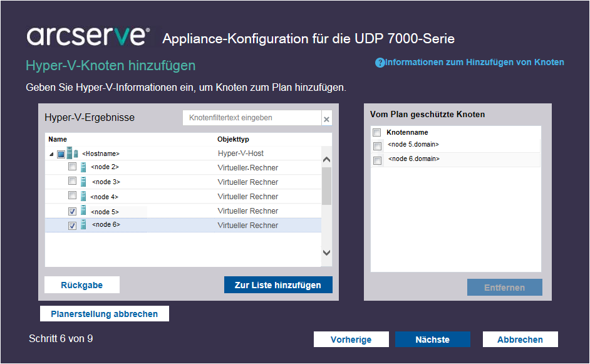Screen dimensions: 590x364
Task: Click the Name column header
Action: pyautogui.click(x=58, y=139)
